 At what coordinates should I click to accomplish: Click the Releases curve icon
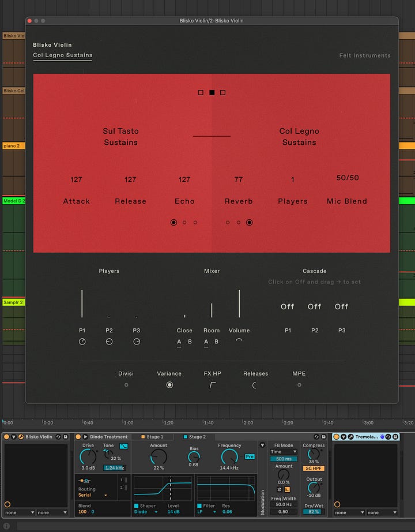[x=254, y=385]
